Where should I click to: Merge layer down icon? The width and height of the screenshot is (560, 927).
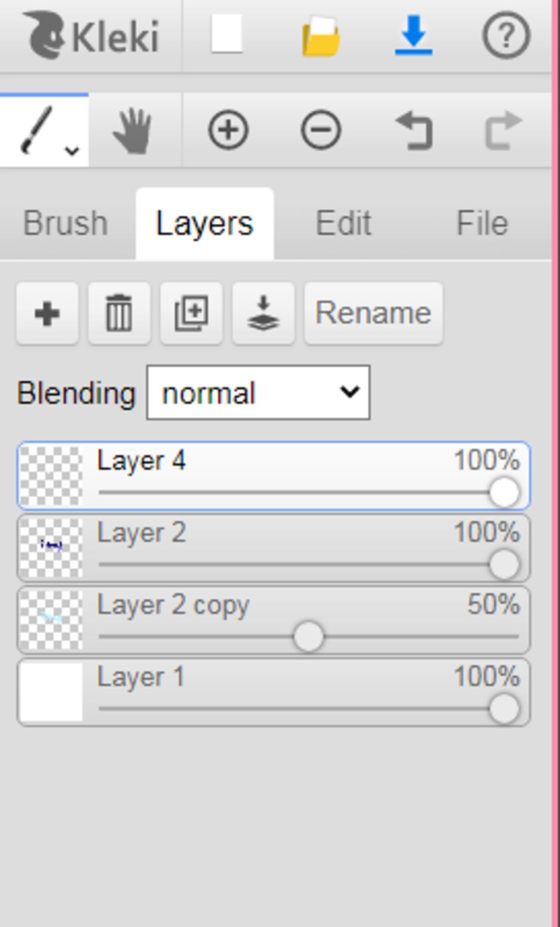(263, 314)
